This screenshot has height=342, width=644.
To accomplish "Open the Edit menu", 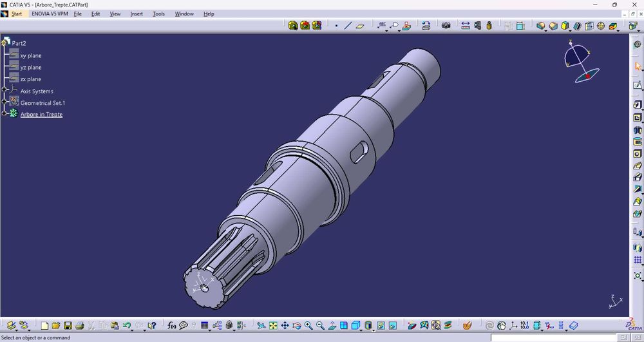I will click(x=96, y=14).
